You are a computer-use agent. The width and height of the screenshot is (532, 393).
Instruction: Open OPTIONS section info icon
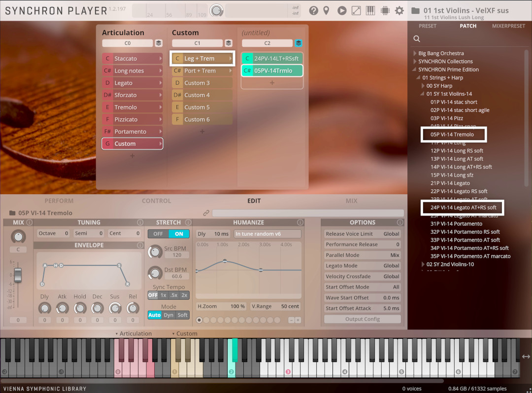point(400,222)
